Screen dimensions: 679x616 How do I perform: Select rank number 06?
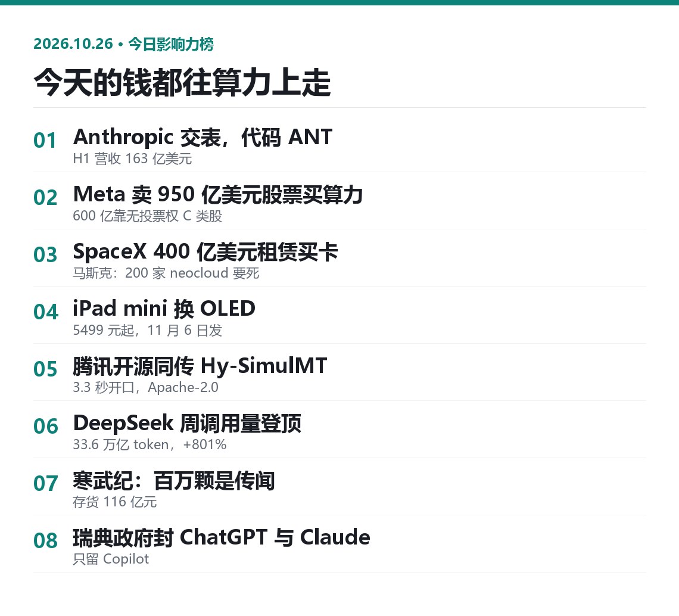pyautogui.click(x=45, y=427)
